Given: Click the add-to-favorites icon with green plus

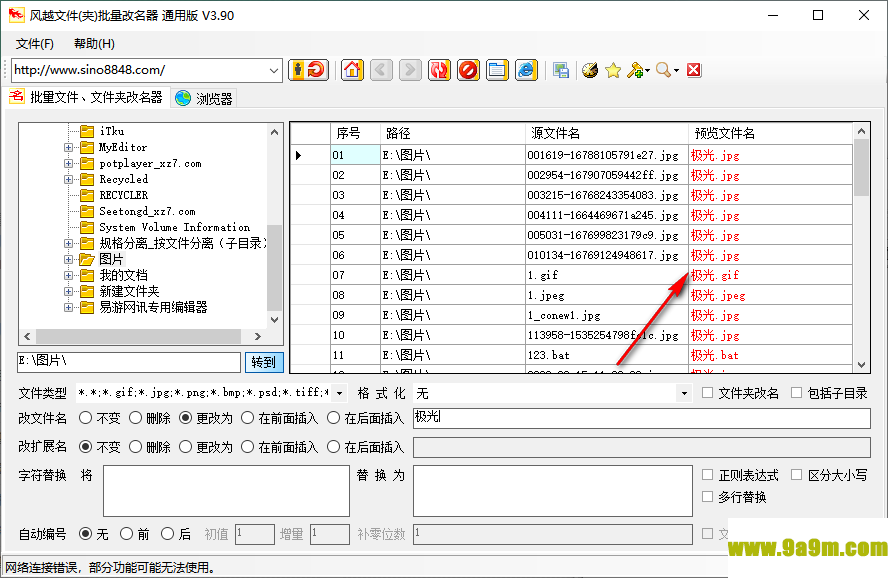Looking at the screenshot, I should (635, 70).
